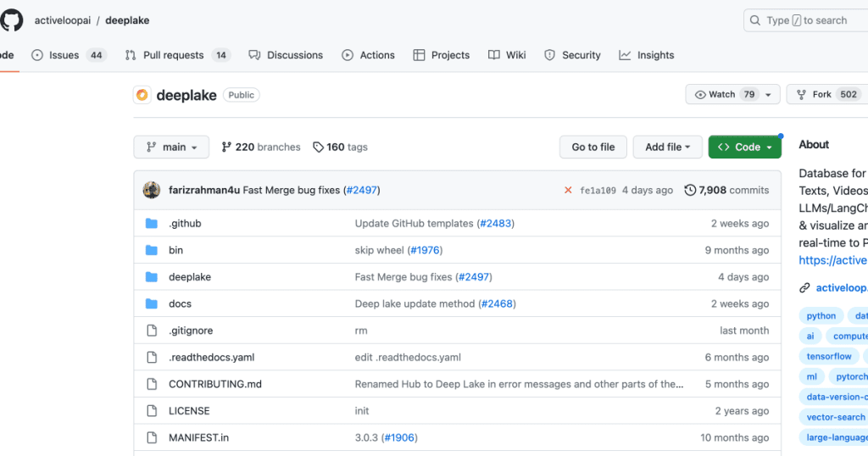Click the MANIFEST.in file icon
The width and height of the screenshot is (868, 456).
coord(152,437)
